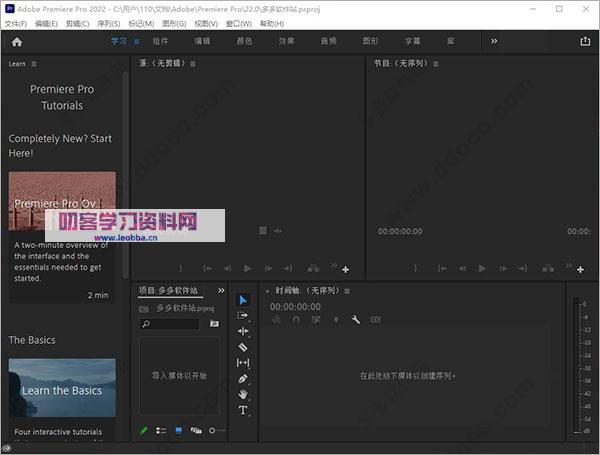Switch to the 颜色 workspace tab

click(244, 42)
